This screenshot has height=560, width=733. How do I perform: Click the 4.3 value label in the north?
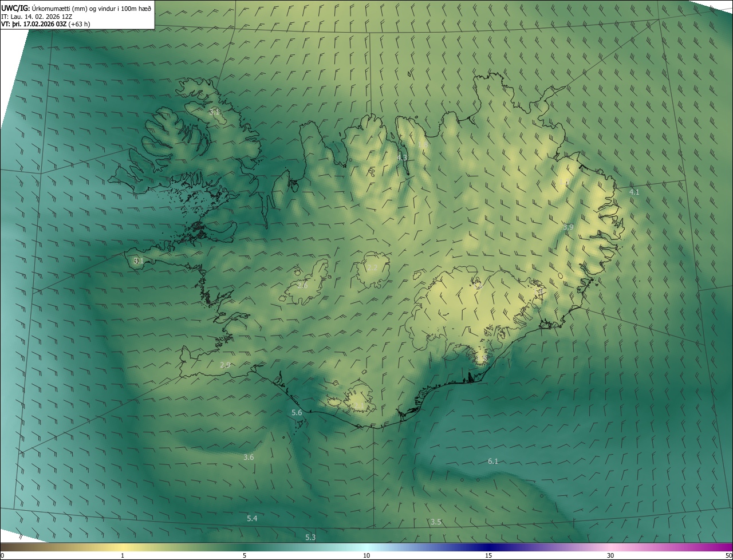click(x=403, y=157)
